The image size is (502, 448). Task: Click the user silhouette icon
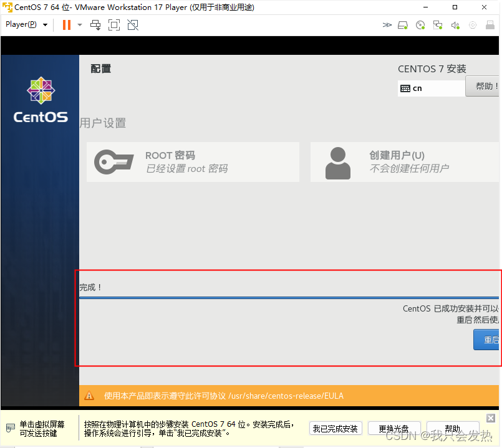coord(338,163)
